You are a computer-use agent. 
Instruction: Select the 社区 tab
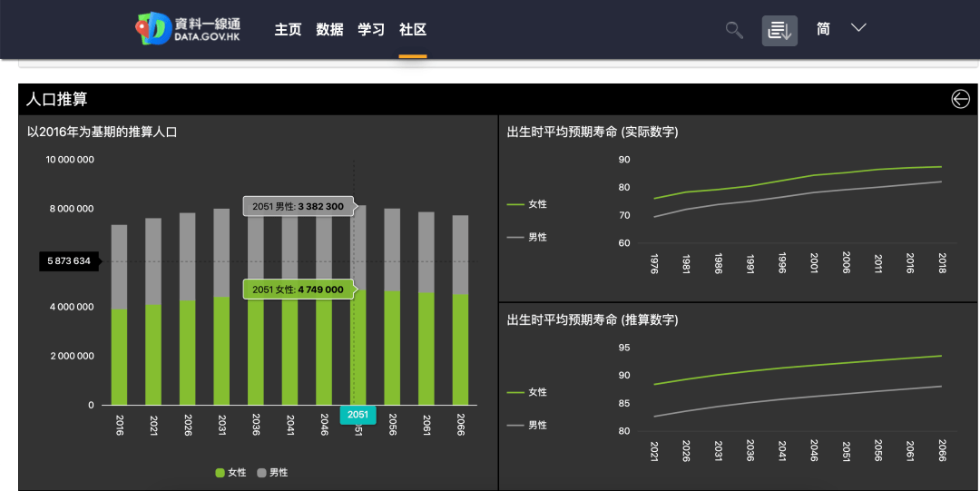(413, 29)
